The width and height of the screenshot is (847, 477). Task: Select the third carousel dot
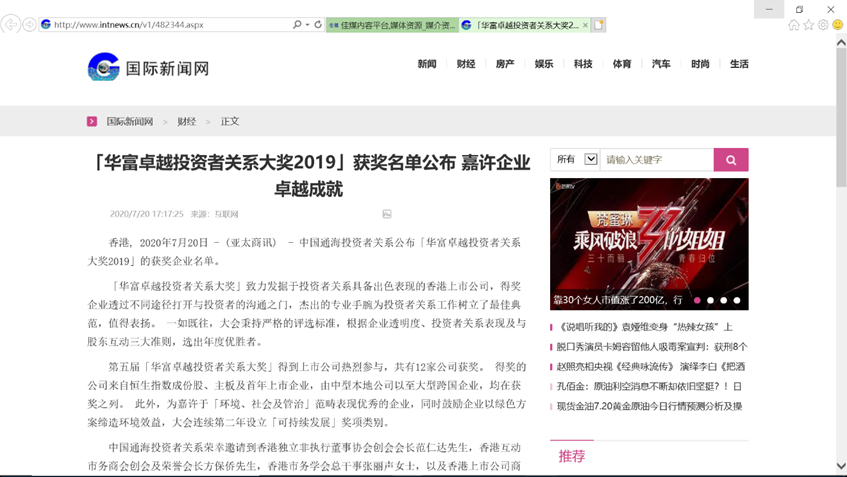click(x=724, y=300)
